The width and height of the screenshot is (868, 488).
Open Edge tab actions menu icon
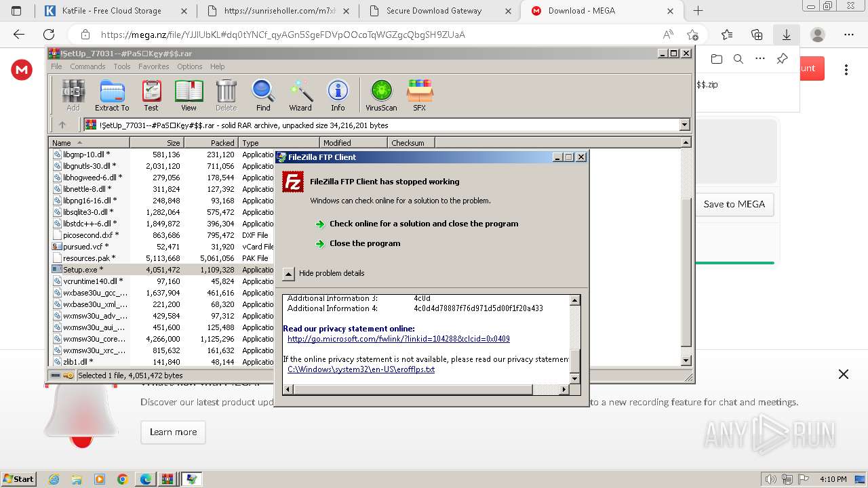click(17, 11)
